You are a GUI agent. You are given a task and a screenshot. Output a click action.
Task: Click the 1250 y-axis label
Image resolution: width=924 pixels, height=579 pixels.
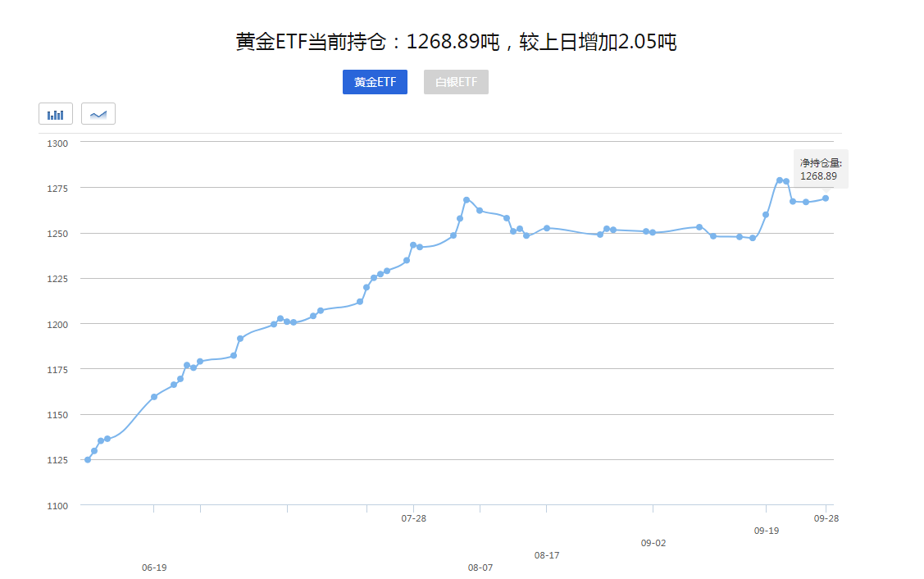point(57,234)
